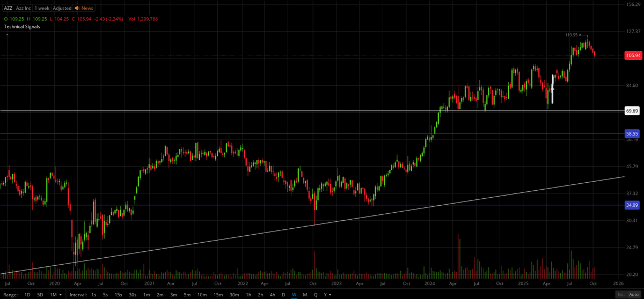Click the 2022 label on time axis
Screen dimensions: 644x299
[x=243, y=283]
